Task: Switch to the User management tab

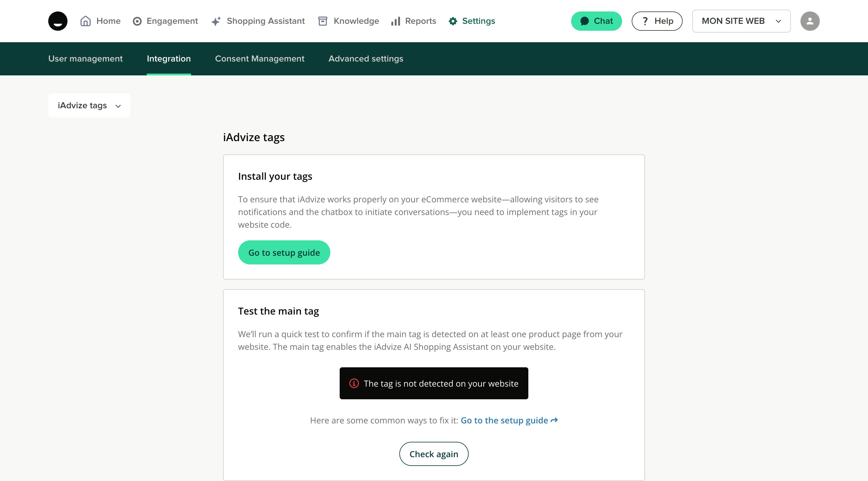Action: pos(85,59)
